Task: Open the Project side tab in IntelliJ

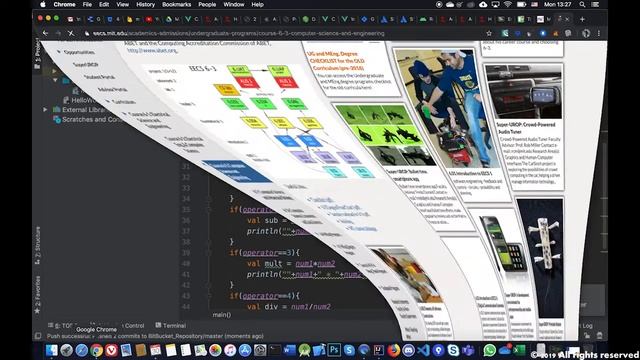Action: click(37, 53)
